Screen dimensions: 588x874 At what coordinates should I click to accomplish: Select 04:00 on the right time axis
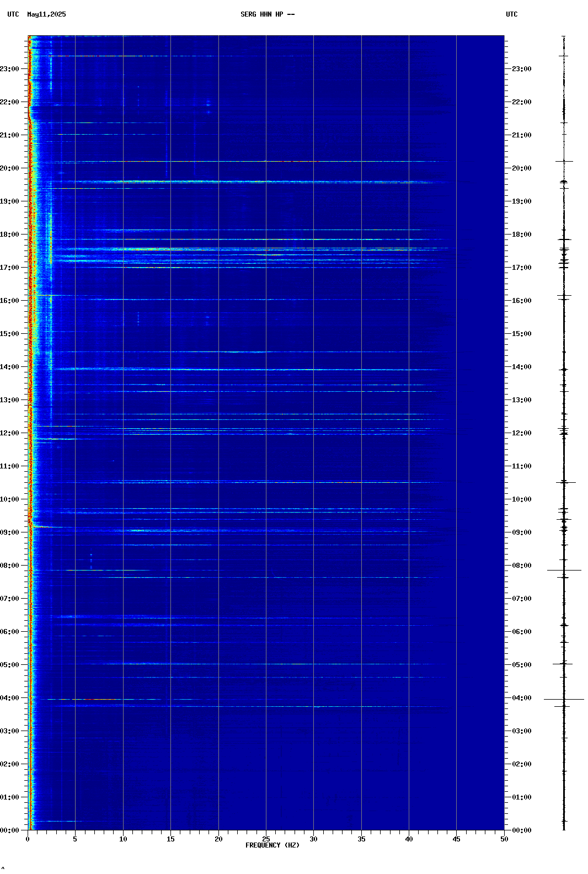tap(522, 698)
